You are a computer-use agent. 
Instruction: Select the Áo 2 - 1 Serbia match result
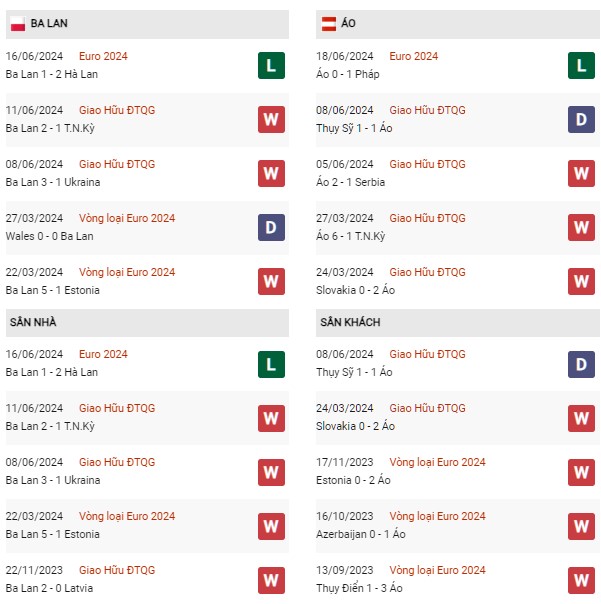click(x=350, y=182)
